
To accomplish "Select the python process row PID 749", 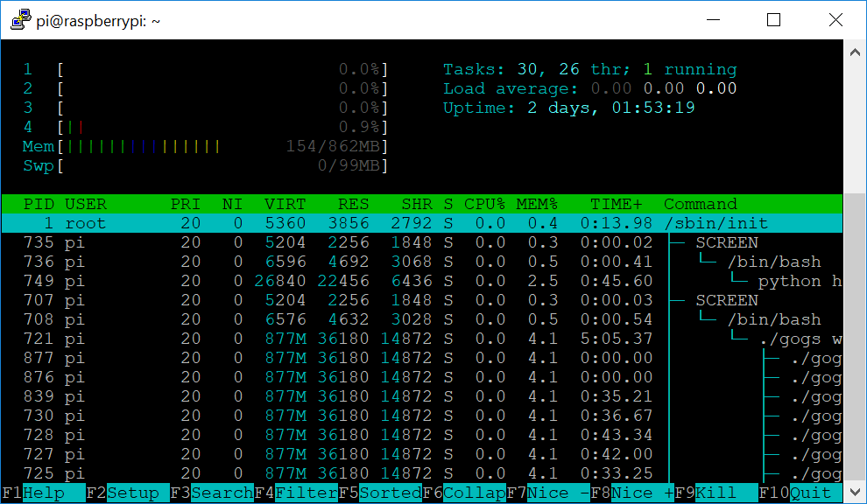I will click(x=420, y=281).
